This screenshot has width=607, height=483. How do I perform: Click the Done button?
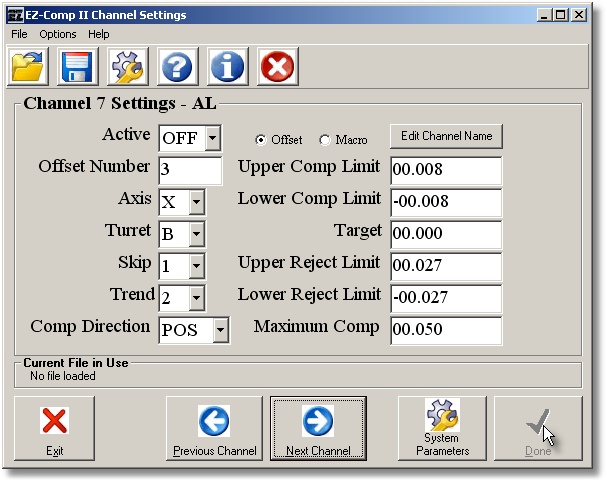tap(538, 428)
